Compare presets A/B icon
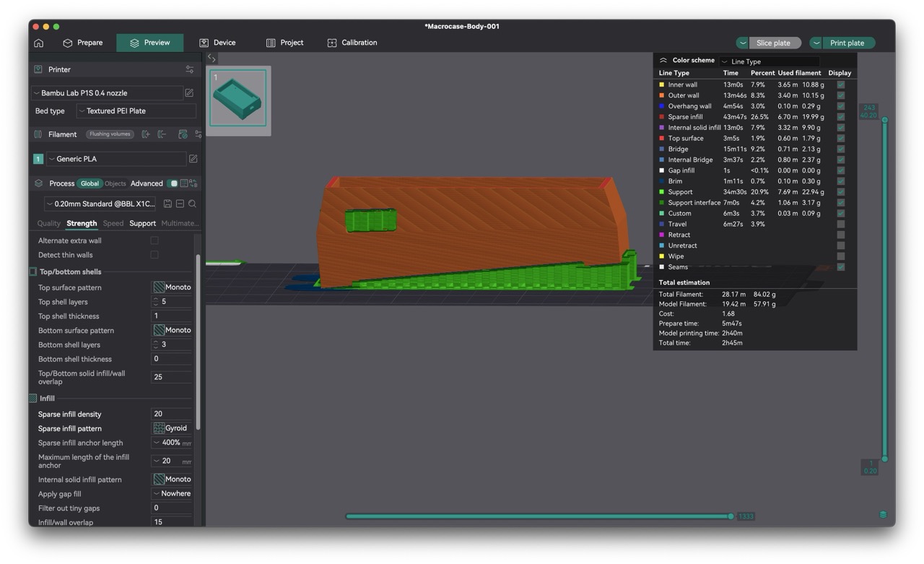This screenshot has height=564, width=924. 193,183
